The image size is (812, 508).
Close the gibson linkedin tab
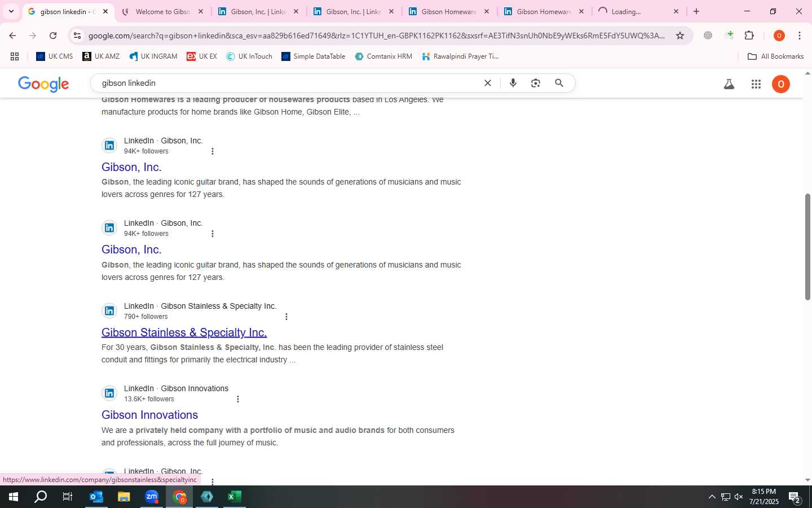(x=105, y=11)
